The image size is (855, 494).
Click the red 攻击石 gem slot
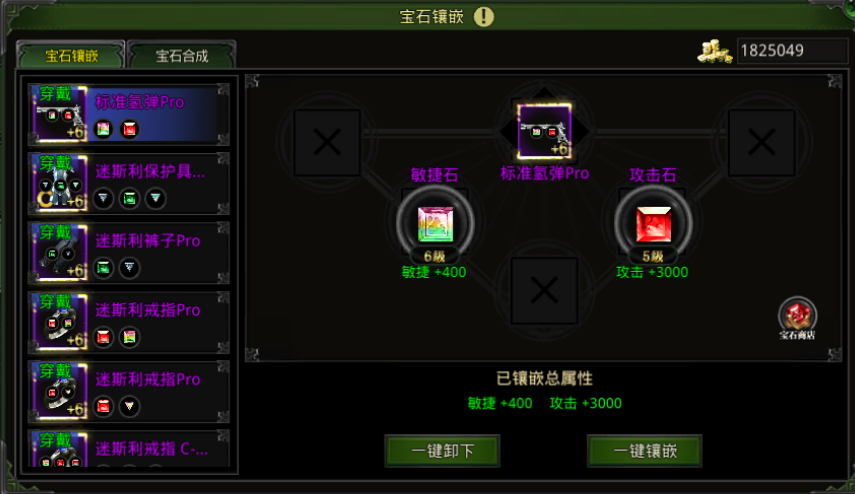653,224
